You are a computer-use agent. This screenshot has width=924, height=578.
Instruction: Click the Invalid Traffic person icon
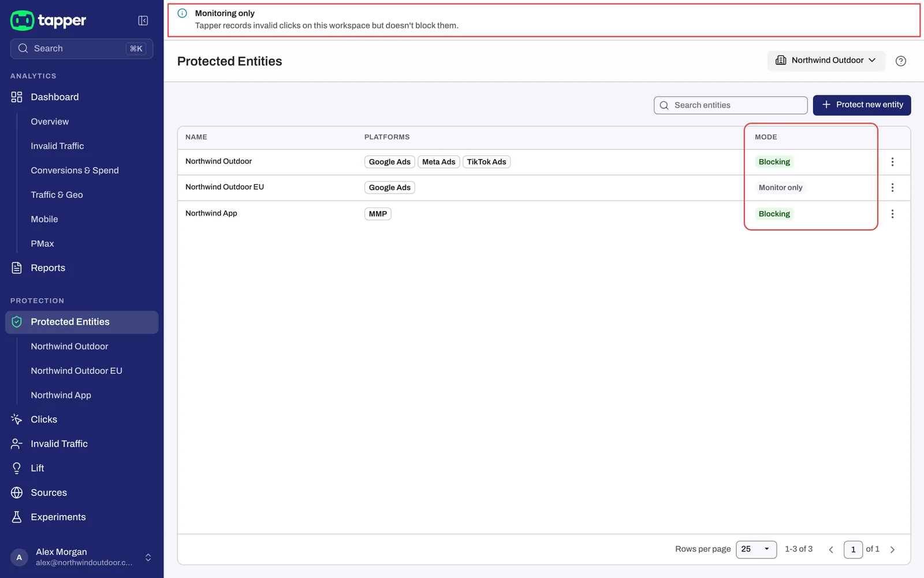17,444
